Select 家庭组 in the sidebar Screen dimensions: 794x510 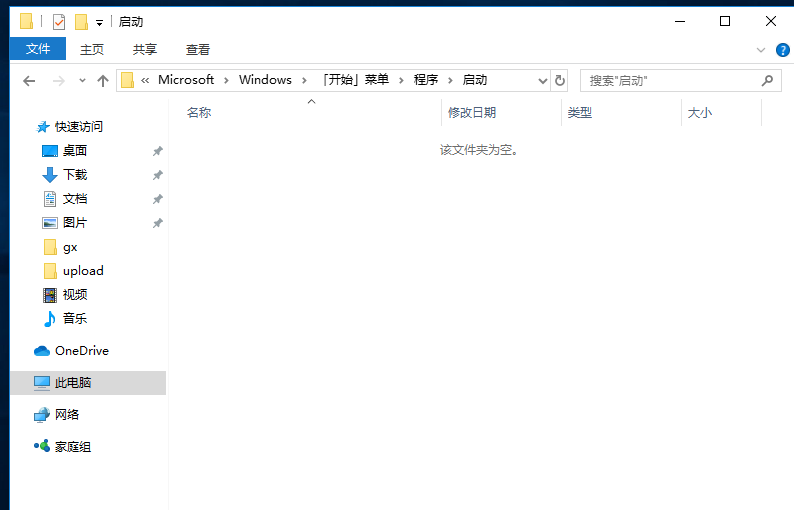pyautogui.click(x=72, y=447)
